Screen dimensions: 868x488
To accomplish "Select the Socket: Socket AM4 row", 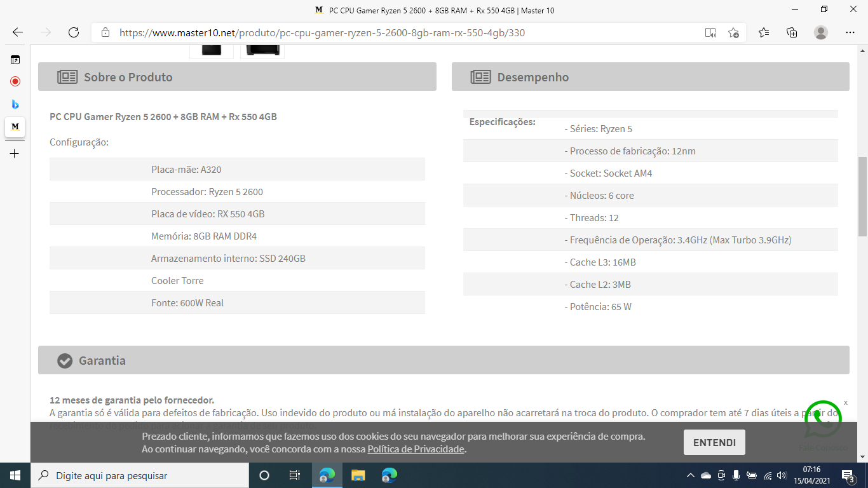I will pyautogui.click(x=650, y=173).
